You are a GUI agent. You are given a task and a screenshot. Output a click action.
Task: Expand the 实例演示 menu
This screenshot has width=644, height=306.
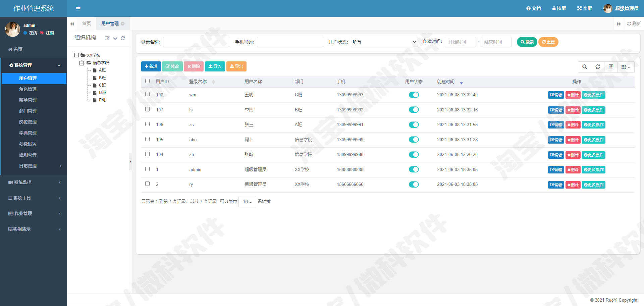click(34, 229)
